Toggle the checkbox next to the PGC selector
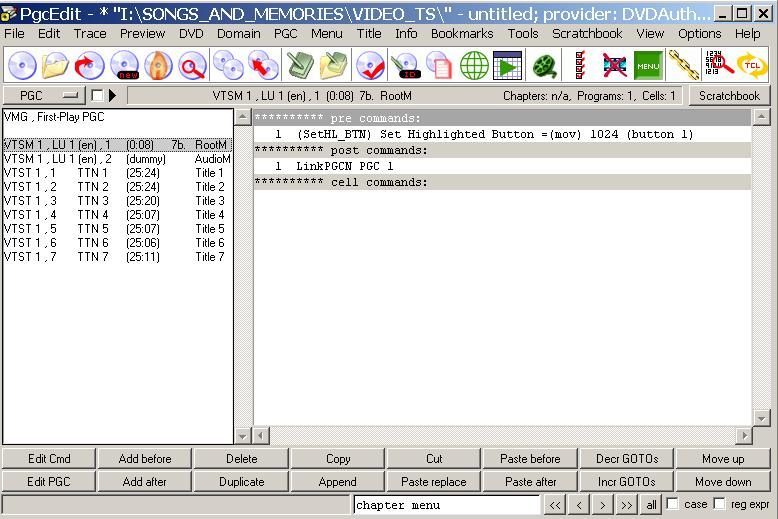The image size is (778, 519). click(97, 95)
